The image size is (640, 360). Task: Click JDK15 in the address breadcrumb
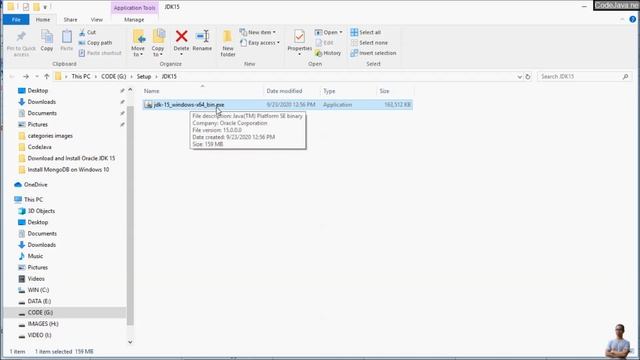coord(169,76)
